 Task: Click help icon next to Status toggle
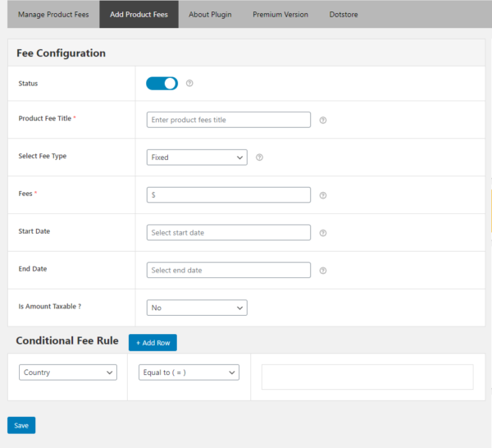pos(189,83)
